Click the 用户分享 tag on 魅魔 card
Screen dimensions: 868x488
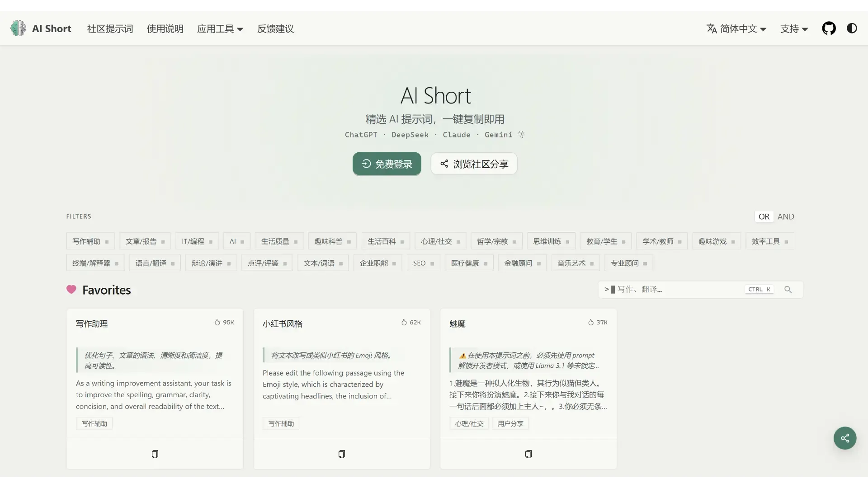(510, 423)
